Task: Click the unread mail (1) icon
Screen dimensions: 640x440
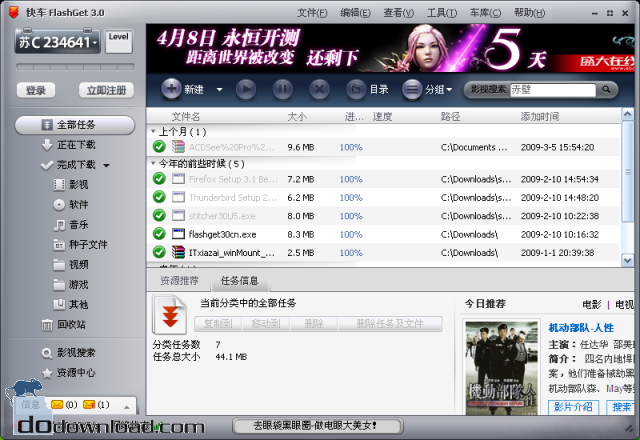Action: 89,404
